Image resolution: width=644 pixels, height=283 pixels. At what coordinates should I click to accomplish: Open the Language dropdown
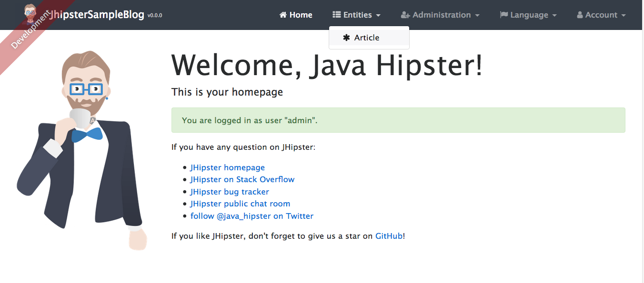[x=528, y=15]
